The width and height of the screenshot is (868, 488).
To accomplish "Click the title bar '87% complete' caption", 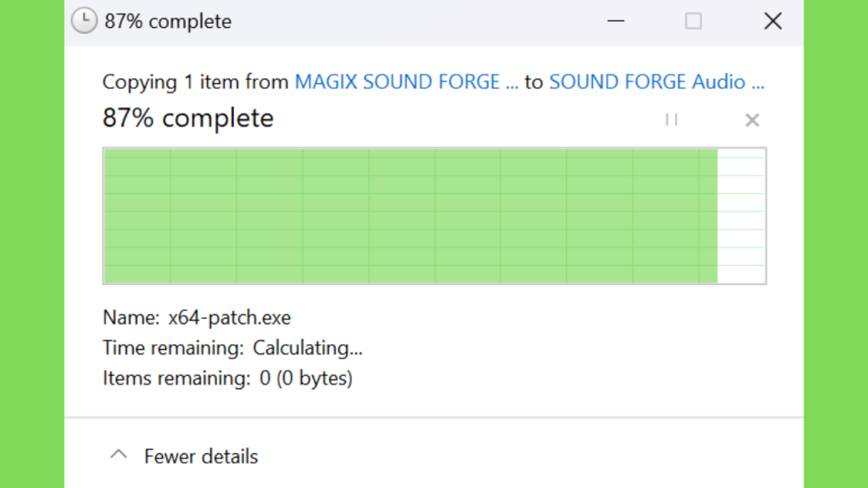I will tap(168, 22).
